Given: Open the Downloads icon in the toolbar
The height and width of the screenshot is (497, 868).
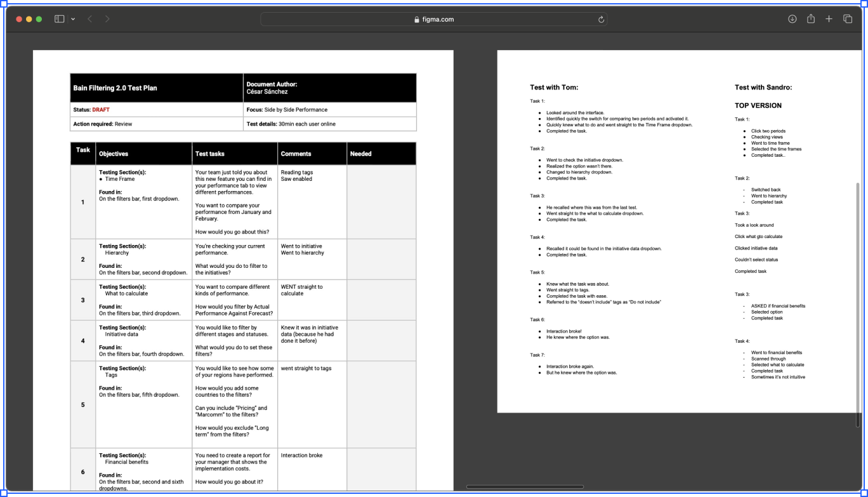Looking at the screenshot, I should coord(792,19).
